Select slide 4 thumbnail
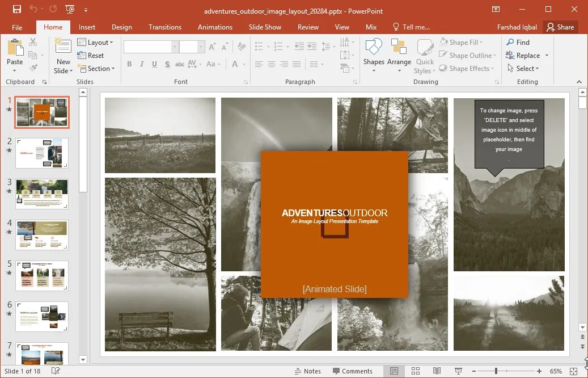588x378 pixels. coord(42,235)
